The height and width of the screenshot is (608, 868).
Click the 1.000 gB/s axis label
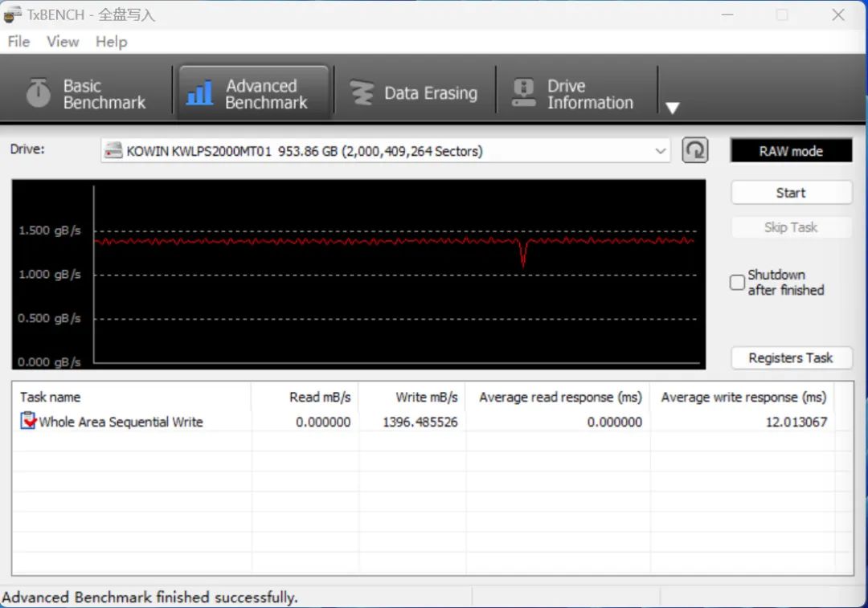coord(50,275)
